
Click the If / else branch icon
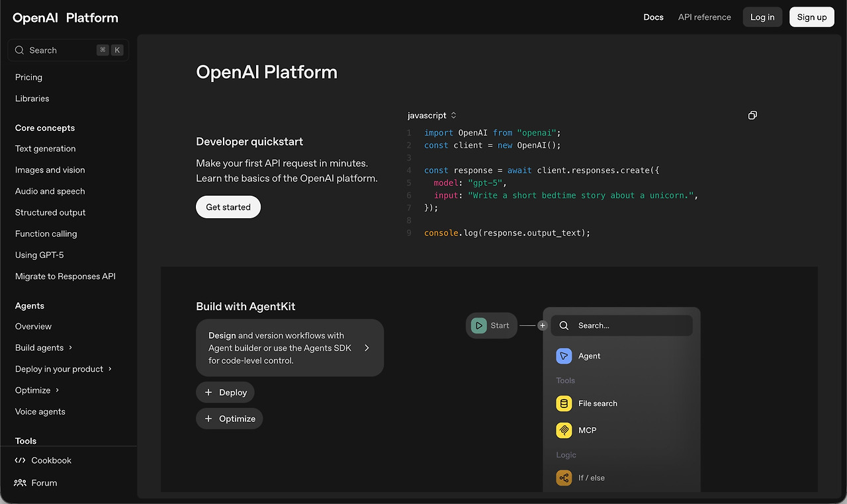(x=564, y=478)
